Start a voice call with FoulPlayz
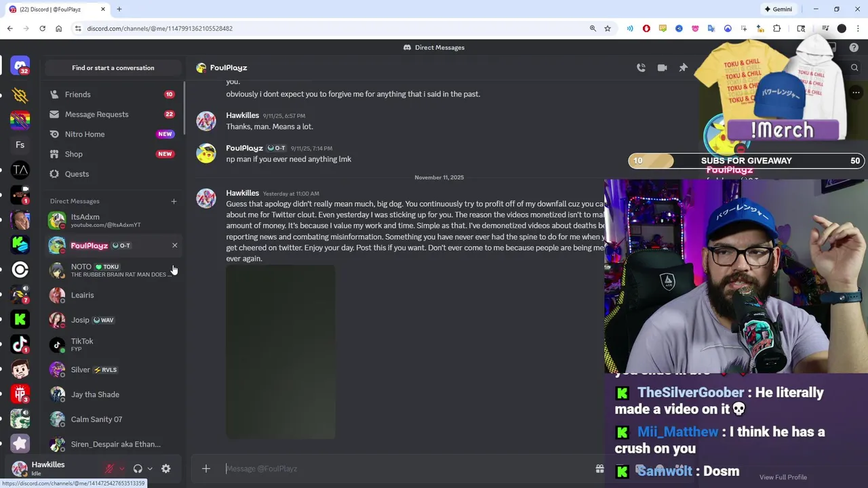The width and height of the screenshot is (868, 488). click(641, 68)
